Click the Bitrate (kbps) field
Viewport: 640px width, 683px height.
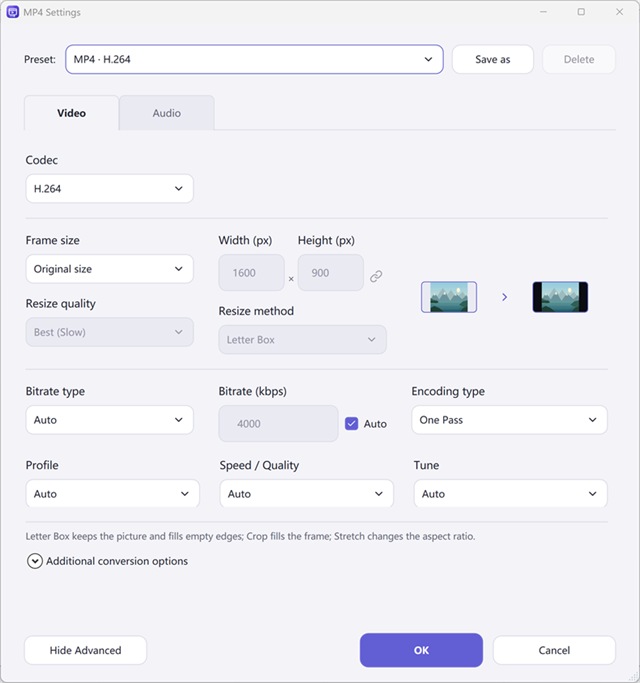click(x=278, y=423)
